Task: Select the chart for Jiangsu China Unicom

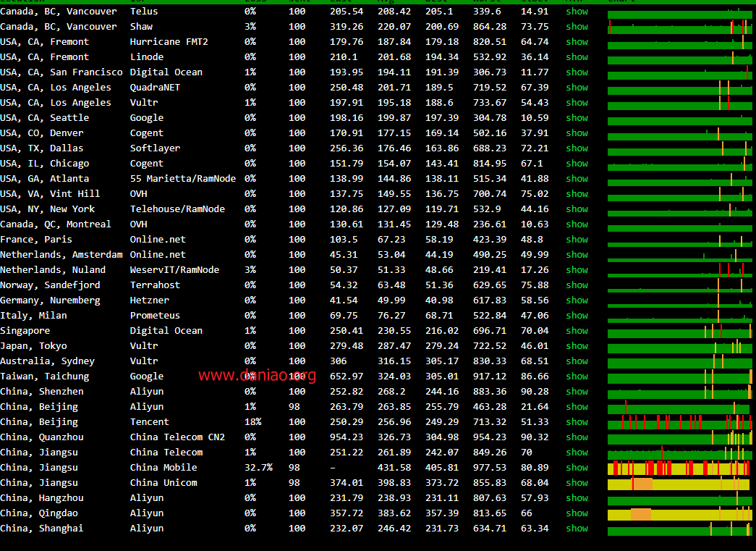Action: pyautogui.click(x=679, y=482)
